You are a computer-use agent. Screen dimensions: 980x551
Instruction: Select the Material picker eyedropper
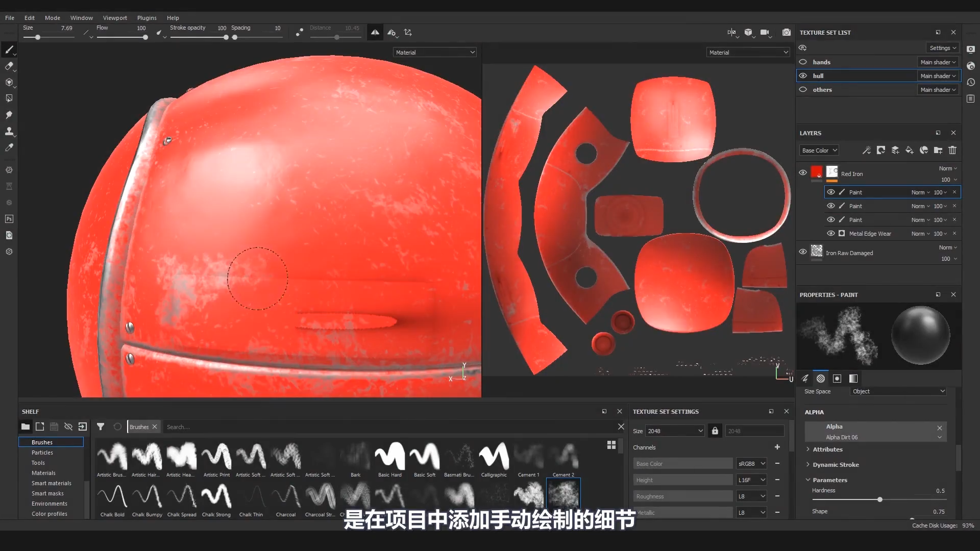coord(9,147)
